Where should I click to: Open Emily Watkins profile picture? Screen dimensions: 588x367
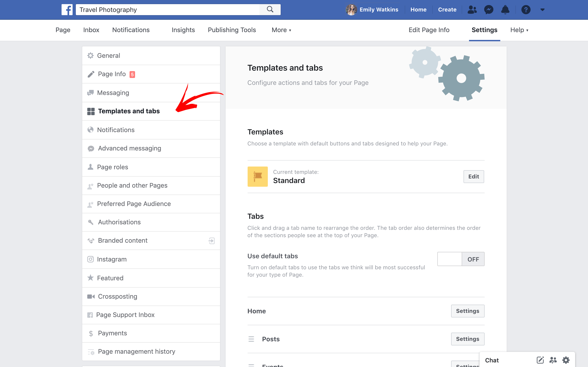(x=351, y=10)
